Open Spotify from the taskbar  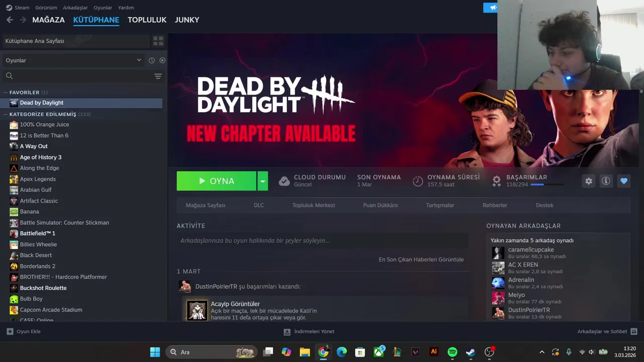[452, 352]
